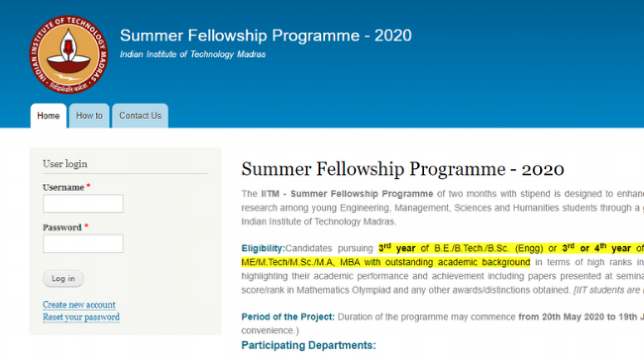Switch to the Home tab
644x362 pixels.
pos(48,116)
